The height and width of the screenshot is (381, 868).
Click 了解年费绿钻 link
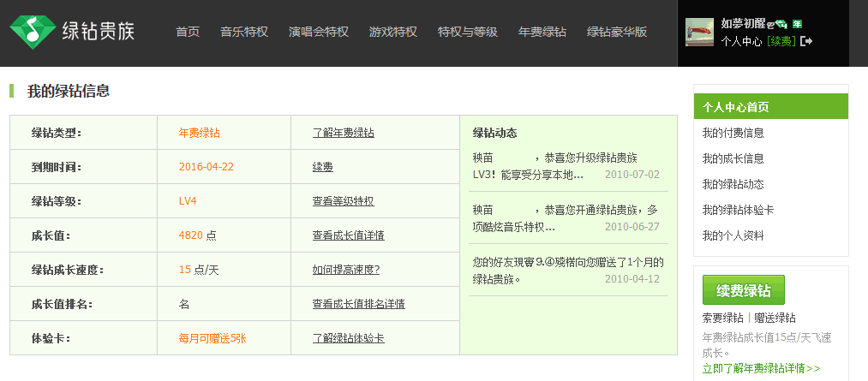click(344, 133)
